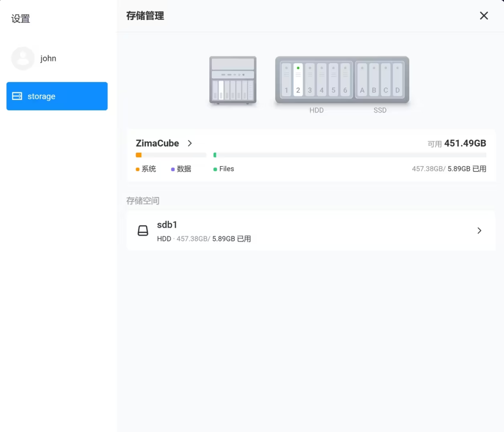Click the ZimaCube title link

(x=157, y=143)
